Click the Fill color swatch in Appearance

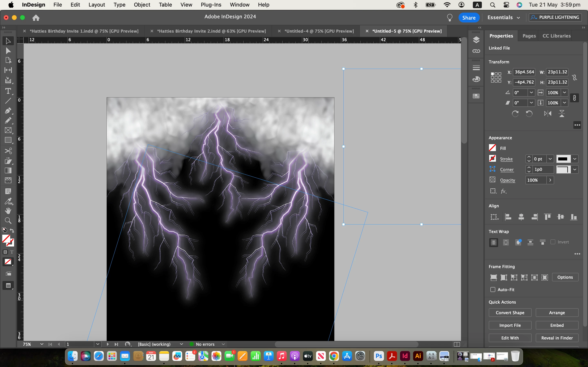point(492,148)
